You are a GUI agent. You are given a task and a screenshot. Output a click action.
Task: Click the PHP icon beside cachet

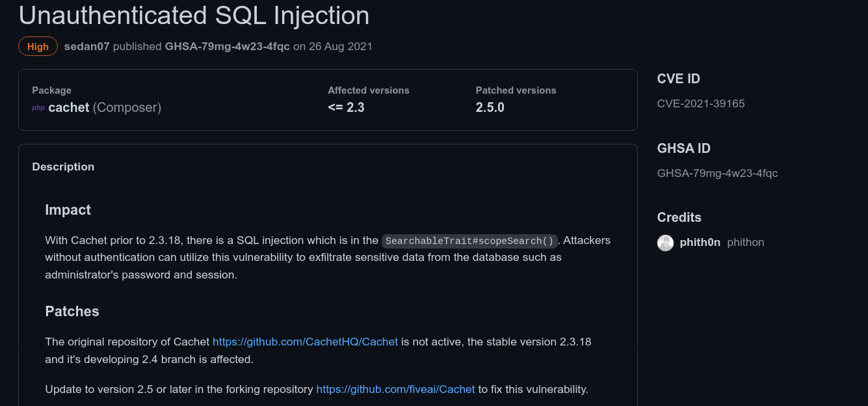(x=38, y=108)
